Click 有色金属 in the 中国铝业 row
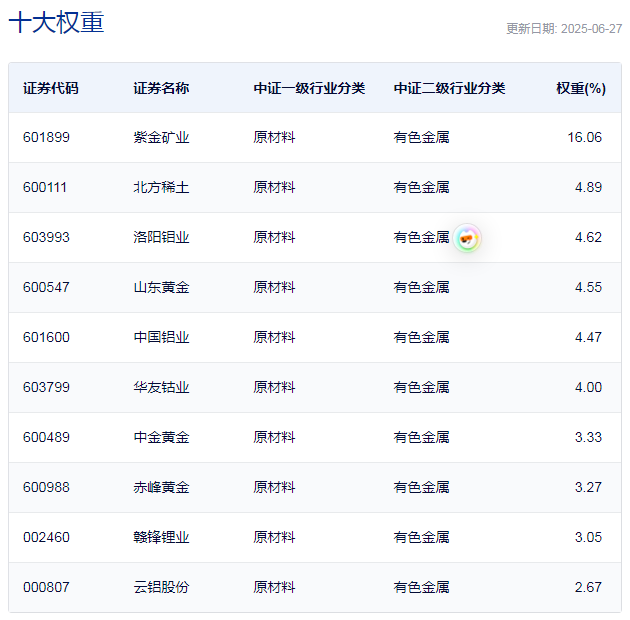This screenshot has width=630, height=620. (x=421, y=337)
